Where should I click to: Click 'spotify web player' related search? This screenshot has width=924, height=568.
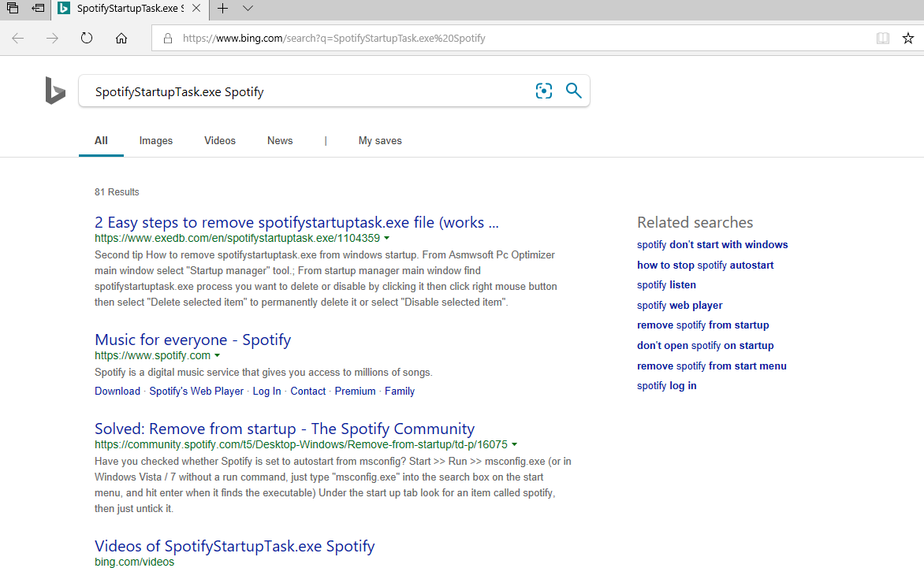(x=680, y=305)
